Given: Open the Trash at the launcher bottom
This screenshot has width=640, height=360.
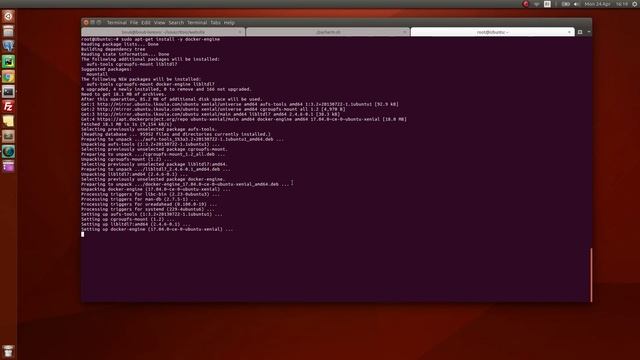Looking at the screenshot, I should tap(8, 351).
